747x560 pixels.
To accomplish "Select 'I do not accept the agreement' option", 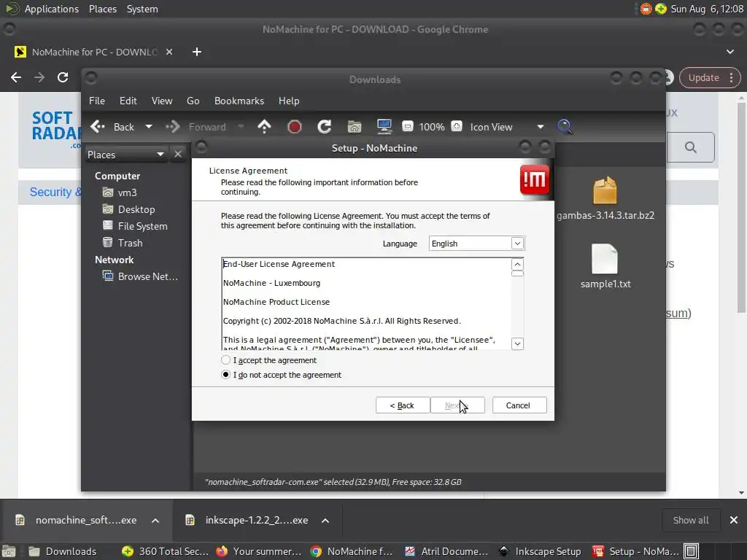I will click(226, 375).
